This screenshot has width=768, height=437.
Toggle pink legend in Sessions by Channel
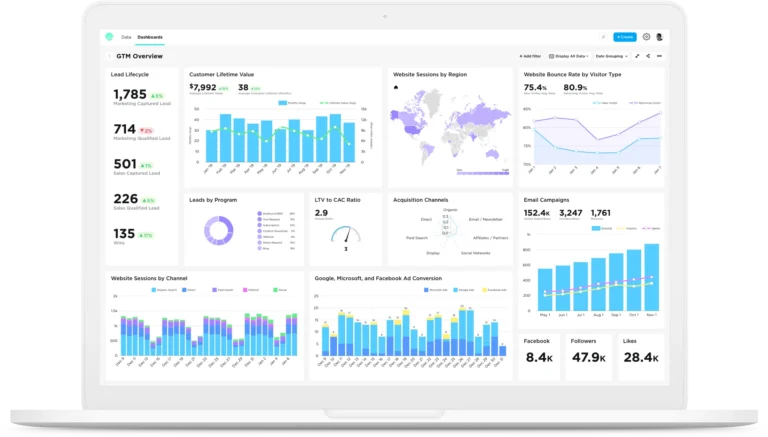tap(251, 290)
